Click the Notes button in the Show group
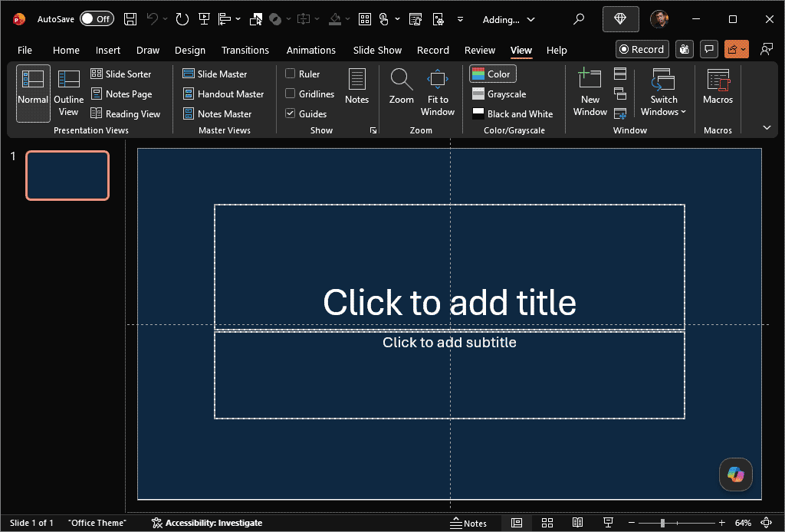The height and width of the screenshot is (532, 785). coord(357,86)
